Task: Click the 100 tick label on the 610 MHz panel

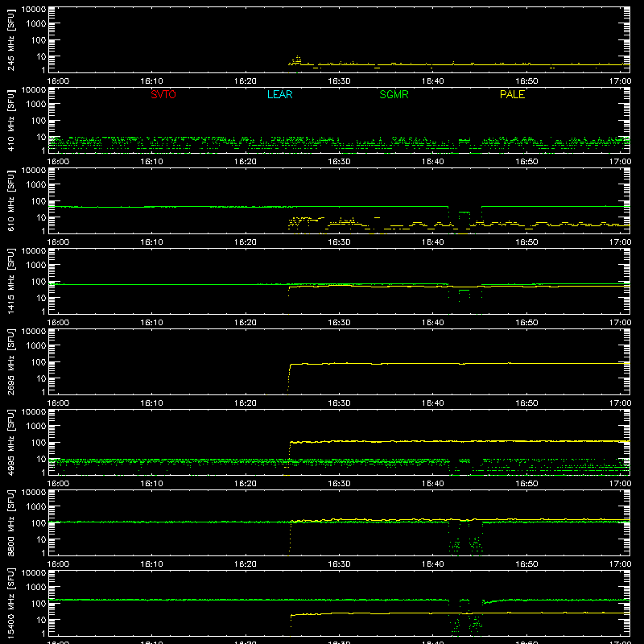Action: pos(39,201)
